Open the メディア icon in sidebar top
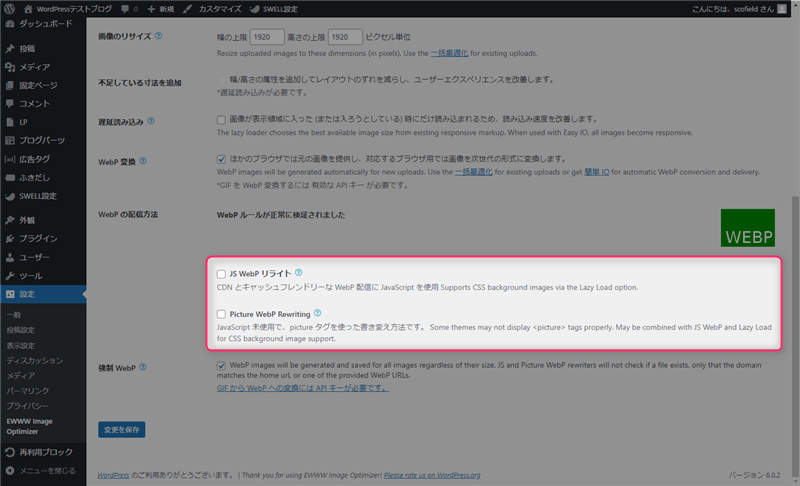 tap(10, 67)
